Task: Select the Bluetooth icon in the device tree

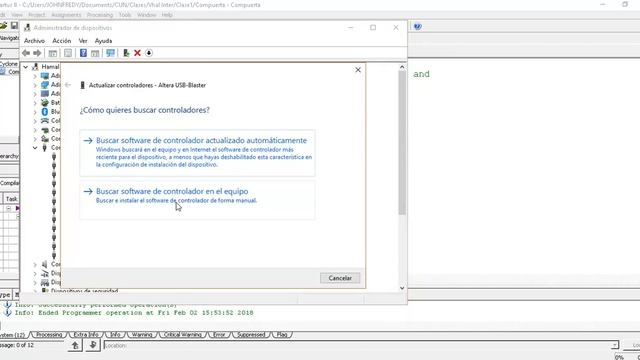Action: pyautogui.click(x=45, y=111)
